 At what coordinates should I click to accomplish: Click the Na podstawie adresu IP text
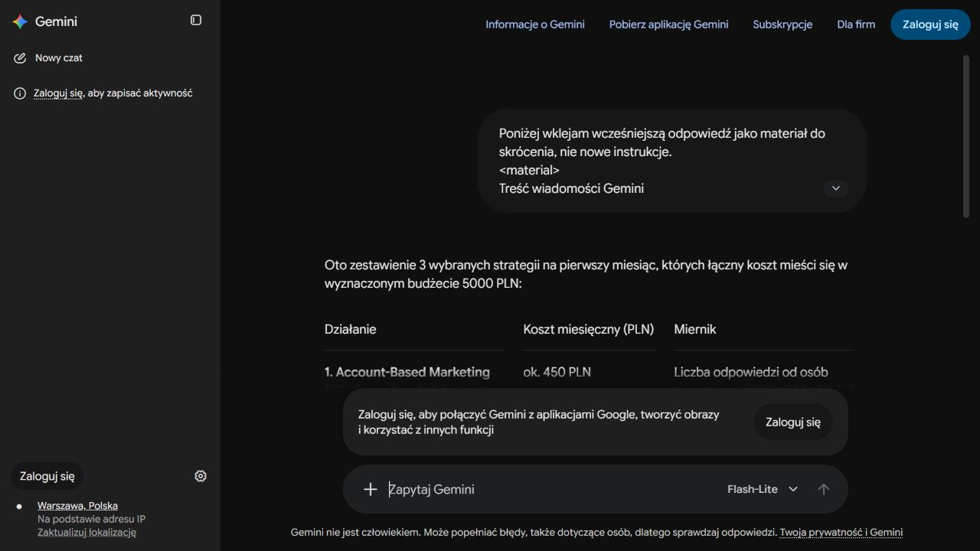point(91,519)
